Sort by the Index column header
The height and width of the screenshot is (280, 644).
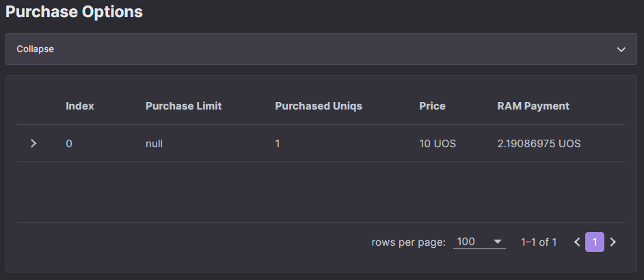(x=80, y=106)
